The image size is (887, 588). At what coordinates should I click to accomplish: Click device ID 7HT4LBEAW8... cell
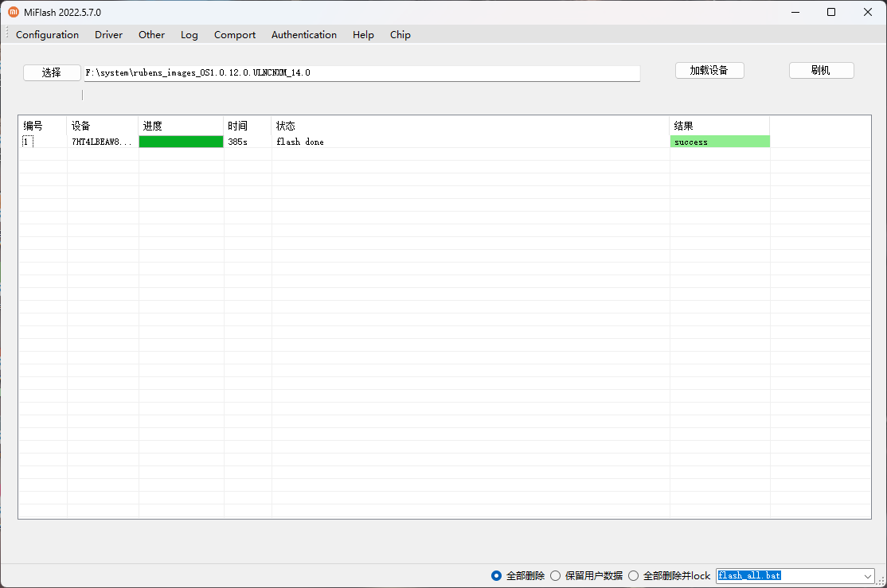click(x=102, y=142)
